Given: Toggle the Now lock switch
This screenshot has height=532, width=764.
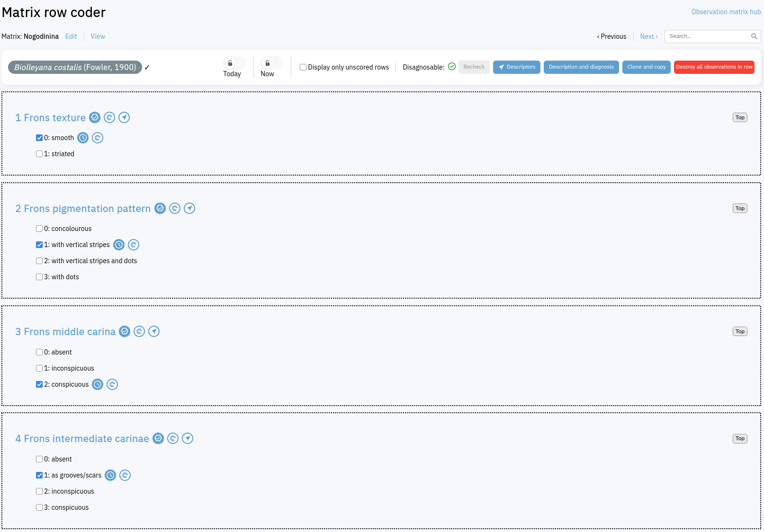Looking at the screenshot, I should click(x=271, y=63).
